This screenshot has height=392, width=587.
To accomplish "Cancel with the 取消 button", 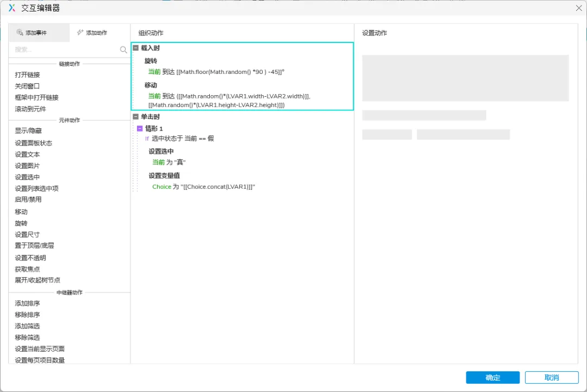I will point(552,377).
